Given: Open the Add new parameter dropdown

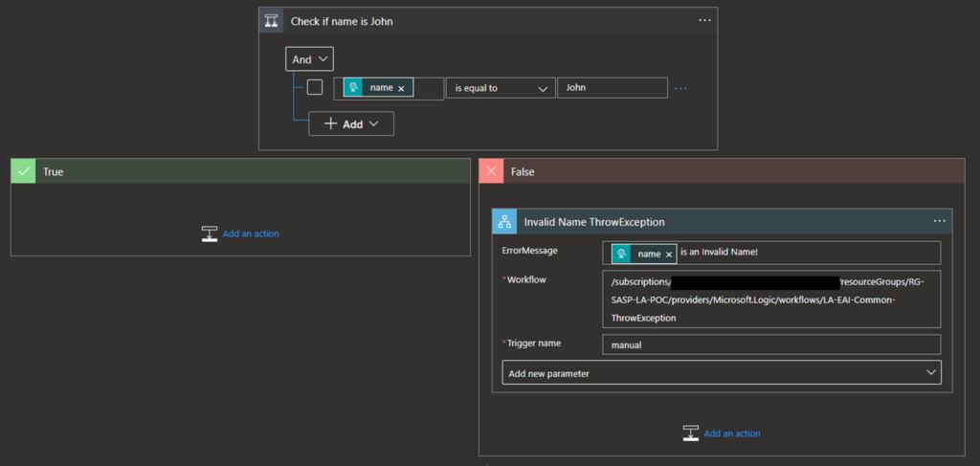Looking at the screenshot, I should point(722,372).
